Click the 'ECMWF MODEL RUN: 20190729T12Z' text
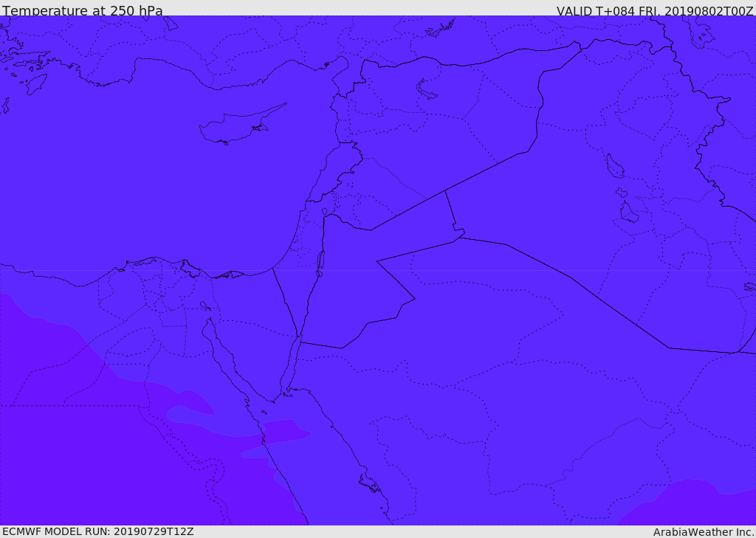756x538 pixels. pos(98,531)
